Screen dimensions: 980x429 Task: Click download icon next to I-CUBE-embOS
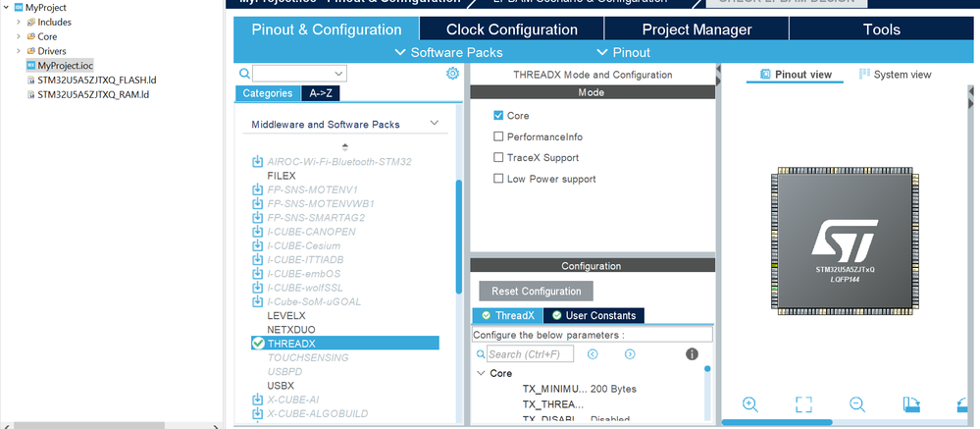click(x=257, y=273)
